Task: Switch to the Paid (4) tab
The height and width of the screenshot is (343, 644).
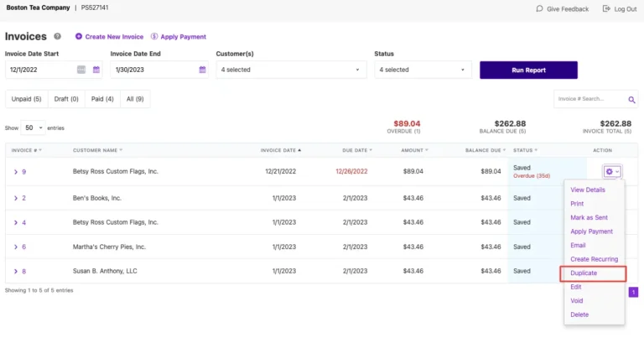Action: pyautogui.click(x=102, y=99)
